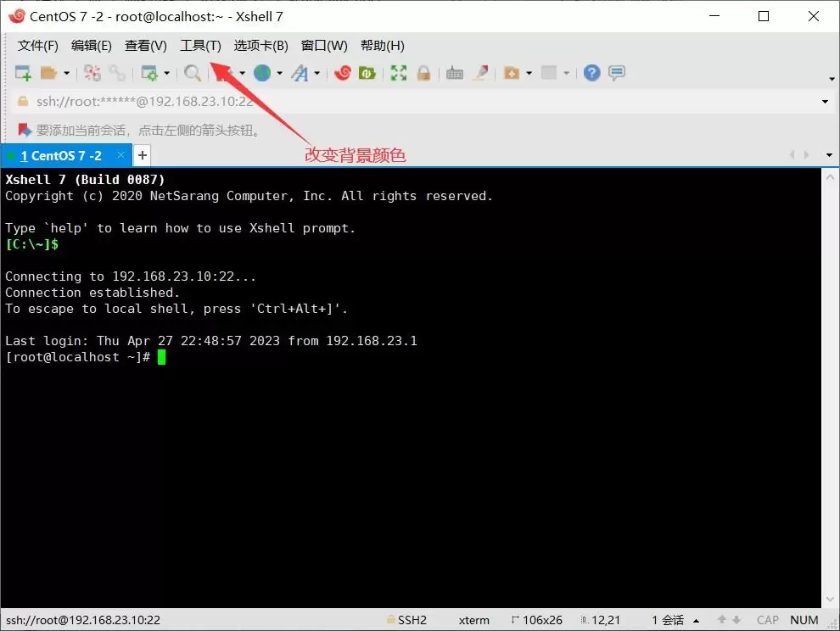Click the status bar down arrow icon

click(x=736, y=620)
